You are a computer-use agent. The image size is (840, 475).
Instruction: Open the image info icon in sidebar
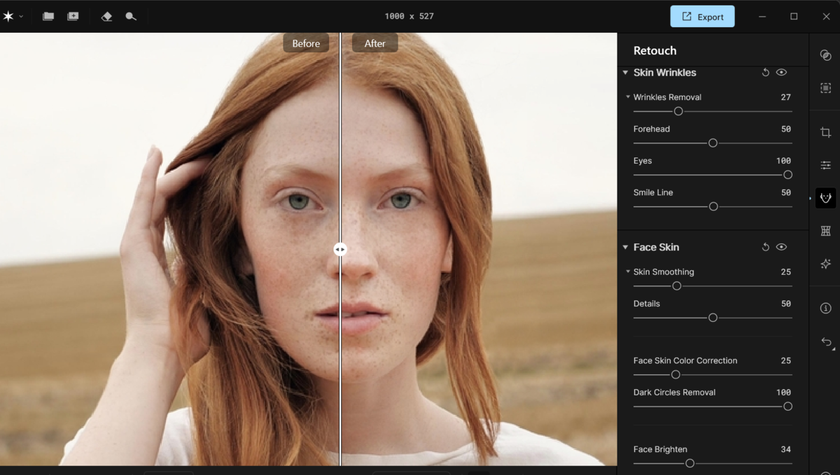(x=826, y=308)
